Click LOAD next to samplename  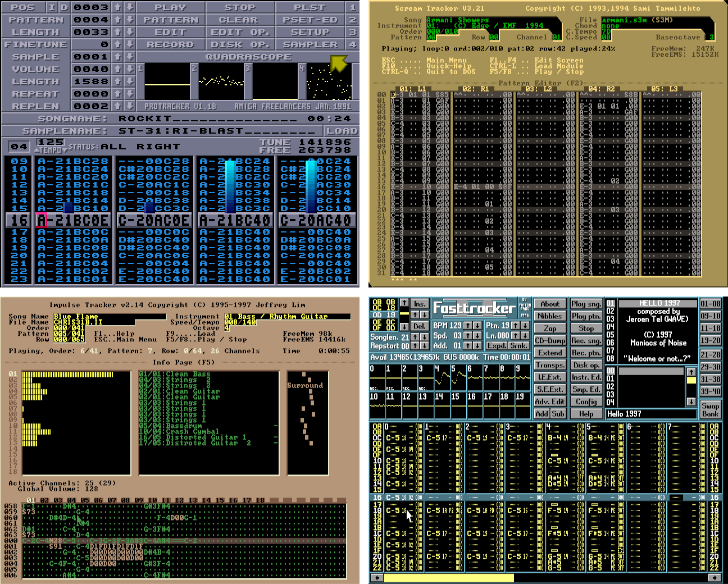coord(342,131)
